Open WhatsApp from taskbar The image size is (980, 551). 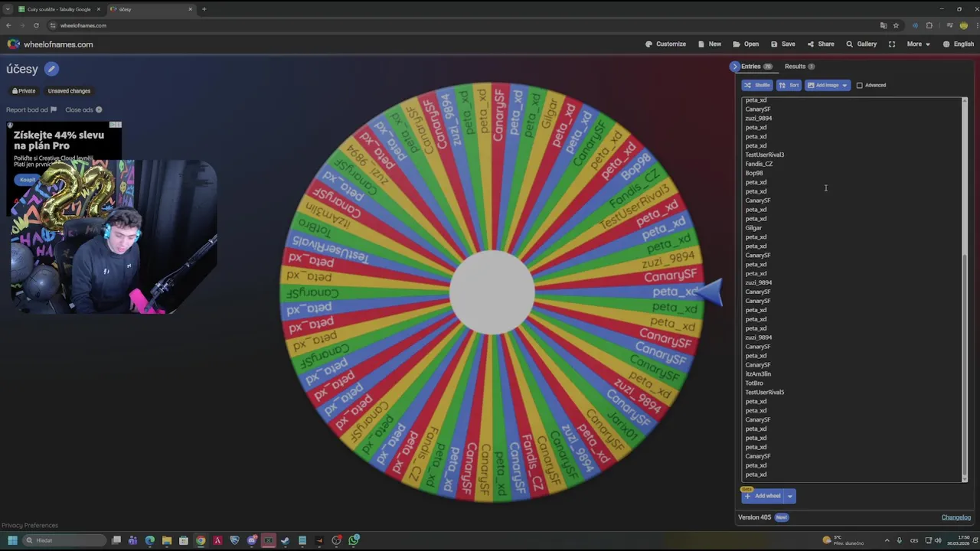coord(354,540)
